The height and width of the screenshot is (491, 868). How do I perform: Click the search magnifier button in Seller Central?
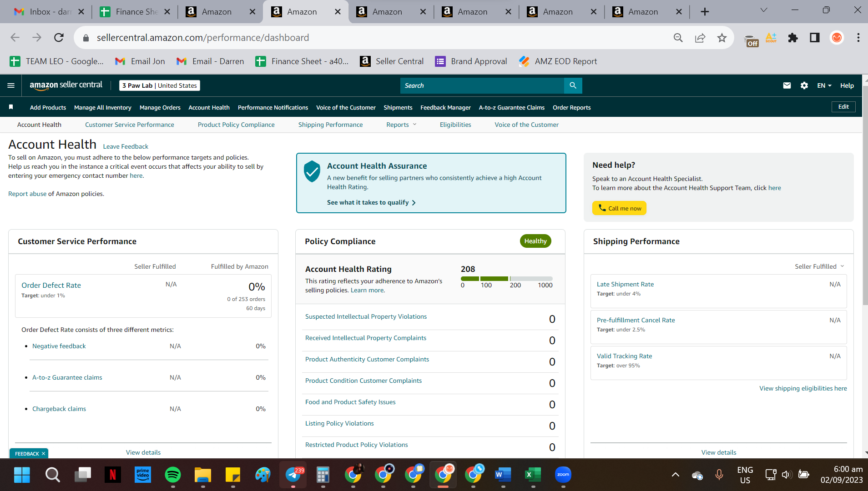point(573,85)
